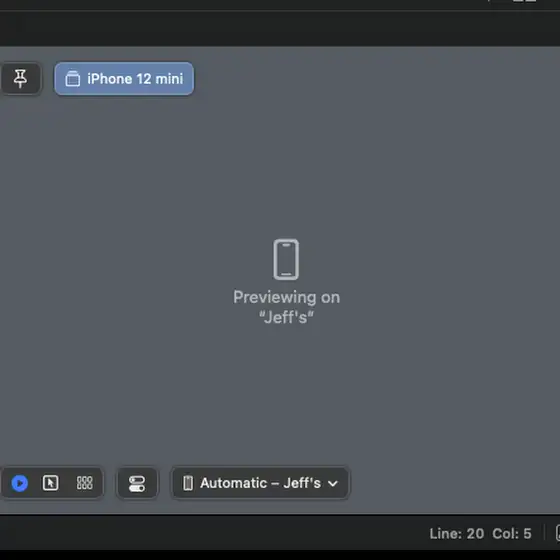The image size is (560, 560).
Task: Select the iPhone 12 mini preview tab
Action: (x=124, y=79)
